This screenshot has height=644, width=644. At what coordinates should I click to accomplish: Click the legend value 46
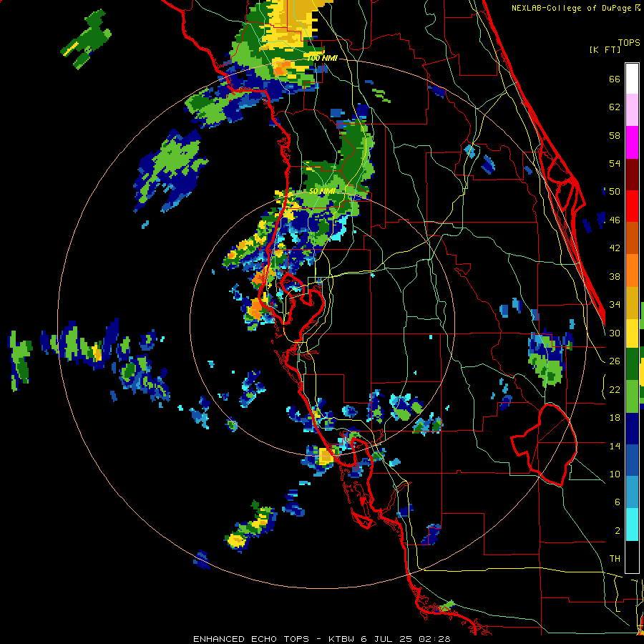(615, 220)
